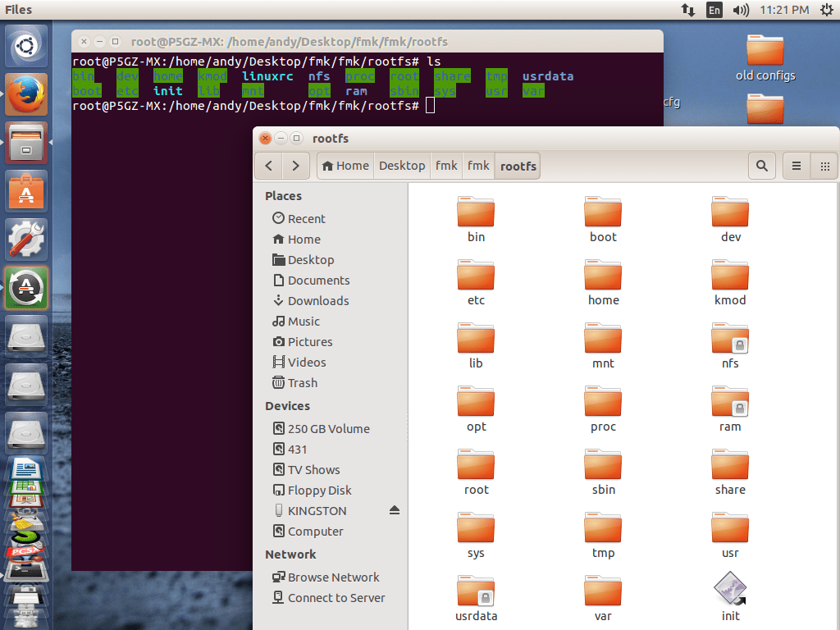Click the search icon in Files toolbar
840x630 pixels.
[x=762, y=166]
